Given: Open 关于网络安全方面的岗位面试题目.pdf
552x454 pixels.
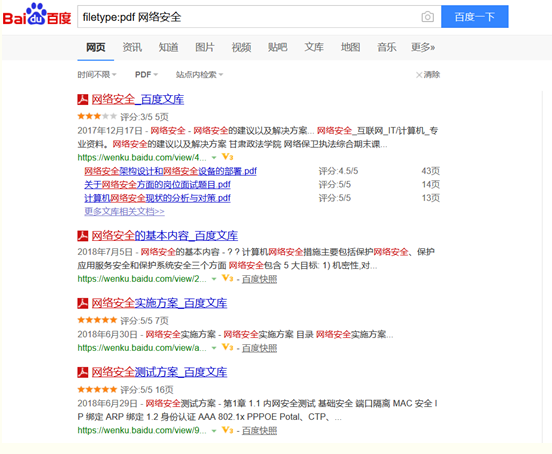Looking at the screenshot, I should (157, 185).
